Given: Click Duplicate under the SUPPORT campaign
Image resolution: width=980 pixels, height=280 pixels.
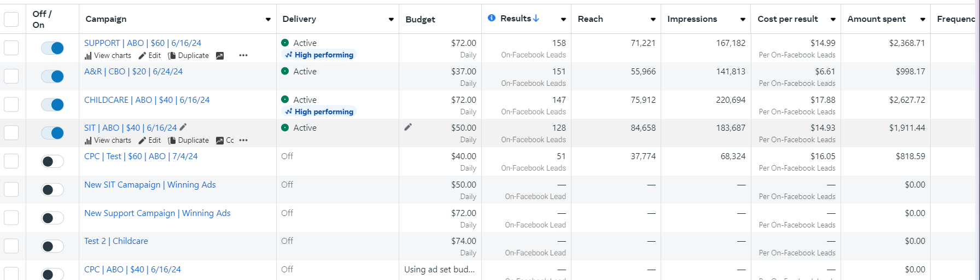Looking at the screenshot, I should coord(188,56).
